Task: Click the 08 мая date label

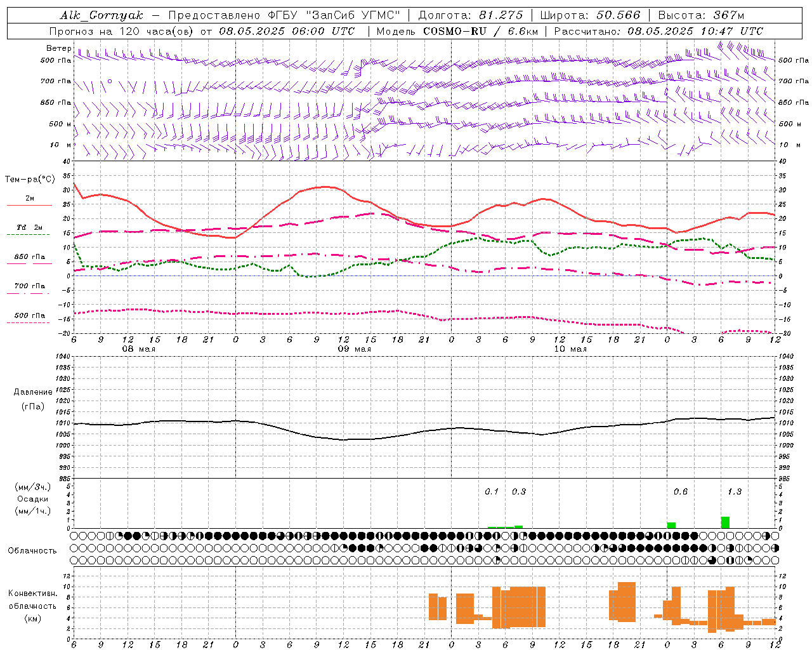Action: 138,349
